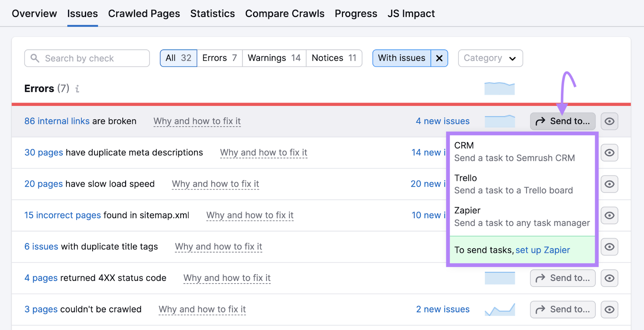
Task: Open 3 pages couldn't be crawled
Action: [41, 309]
